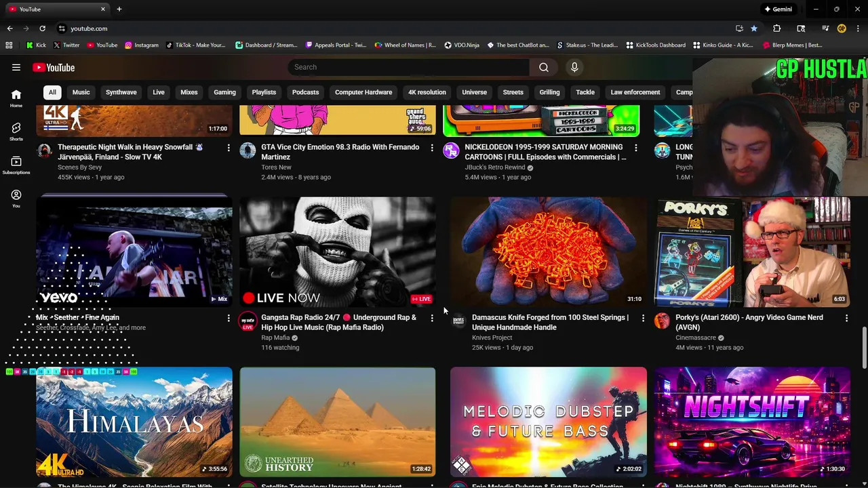
Task: Open the Kick bookmark
Action: click(37, 45)
